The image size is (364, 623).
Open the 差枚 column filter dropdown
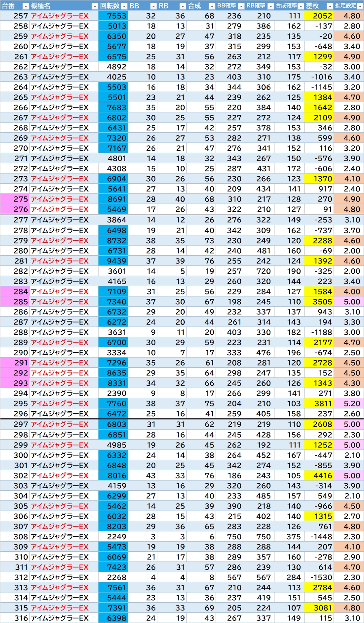[x=330, y=6]
